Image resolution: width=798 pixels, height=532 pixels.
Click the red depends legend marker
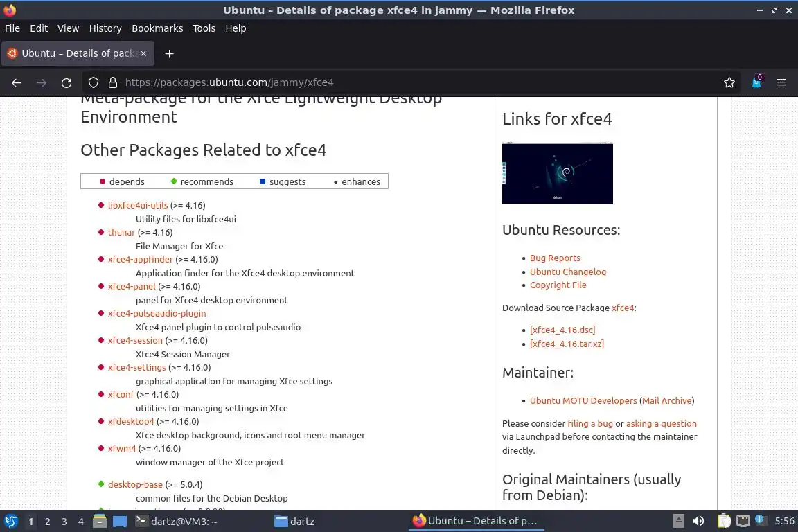(x=103, y=181)
